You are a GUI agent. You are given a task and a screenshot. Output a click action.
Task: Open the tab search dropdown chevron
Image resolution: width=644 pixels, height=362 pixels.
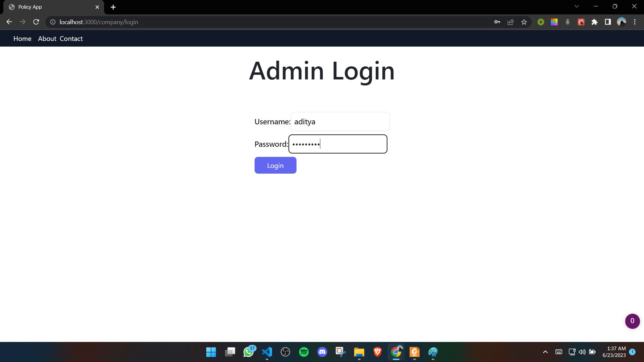(577, 6)
